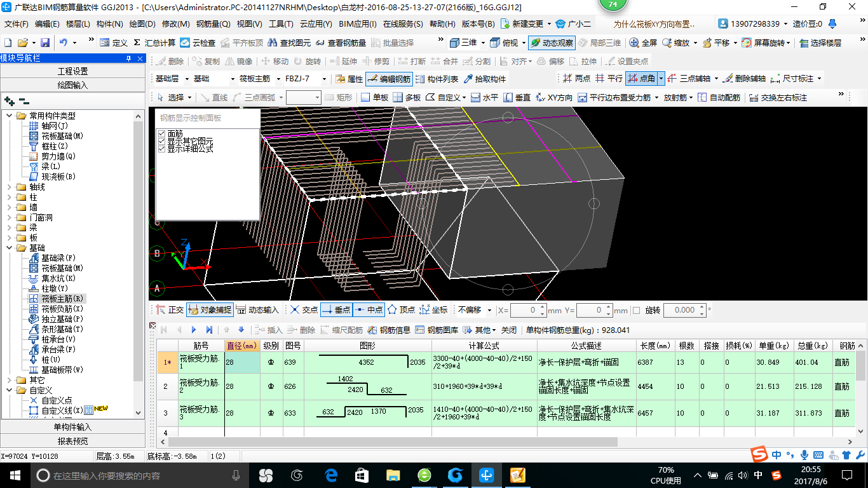Open 查看钢筋量 rebar quantity viewer
The width and height of the screenshot is (868, 488).
pyautogui.click(x=341, y=43)
